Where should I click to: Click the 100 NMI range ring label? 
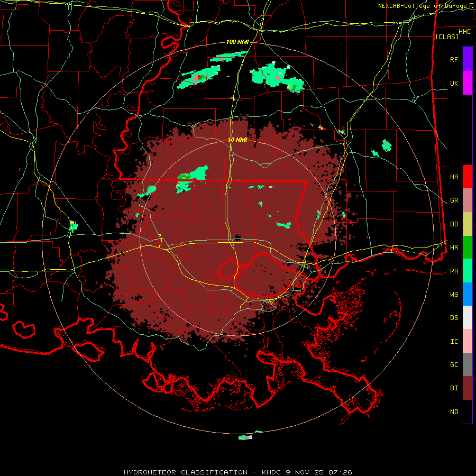pyautogui.click(x=237, y=42)
